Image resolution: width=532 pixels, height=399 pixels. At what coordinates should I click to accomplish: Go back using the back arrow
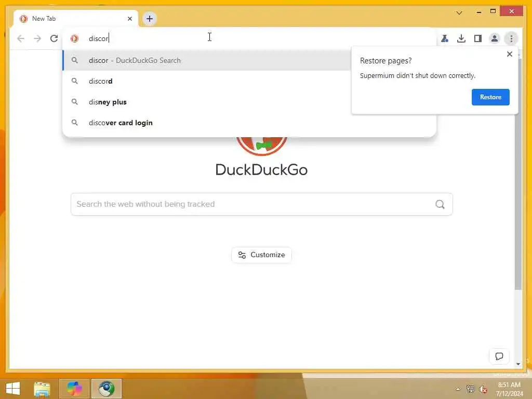click(21, 38)
